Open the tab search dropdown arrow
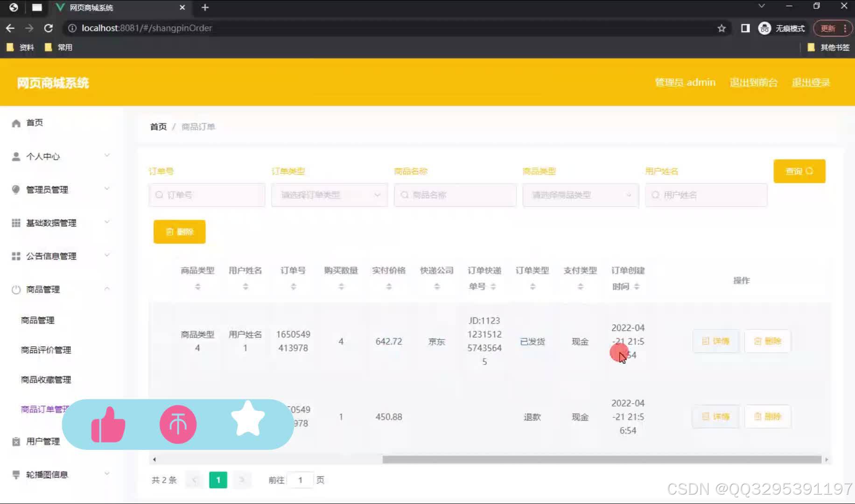Viewport: 855px width, 504px height. click(x=762, y=6)
